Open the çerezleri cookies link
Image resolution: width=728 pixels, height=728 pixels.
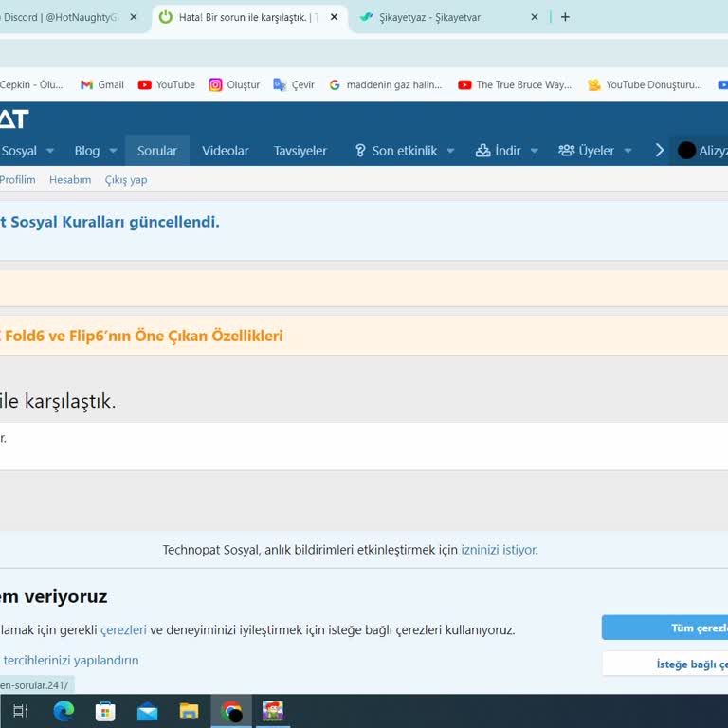[x=123, y=630]
